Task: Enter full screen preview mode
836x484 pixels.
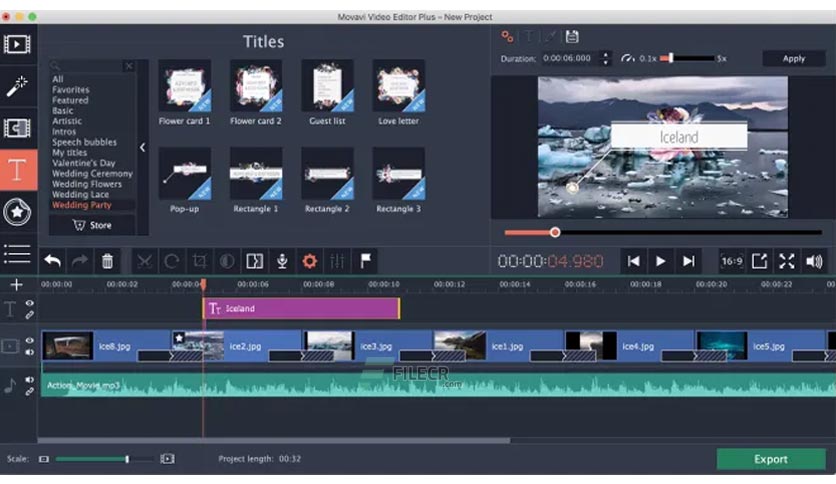Action: click(786, 261)
